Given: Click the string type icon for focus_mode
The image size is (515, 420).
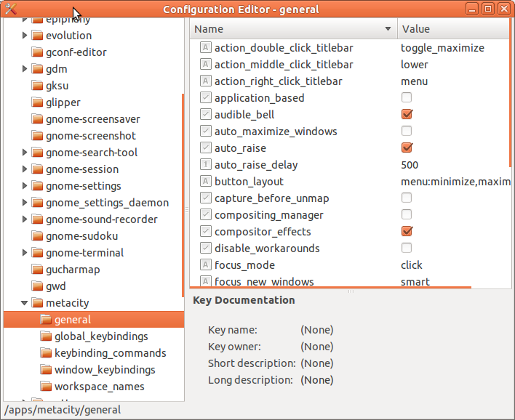Looking at the screenshot, I should pyautogui.click(x=206, y=265).
